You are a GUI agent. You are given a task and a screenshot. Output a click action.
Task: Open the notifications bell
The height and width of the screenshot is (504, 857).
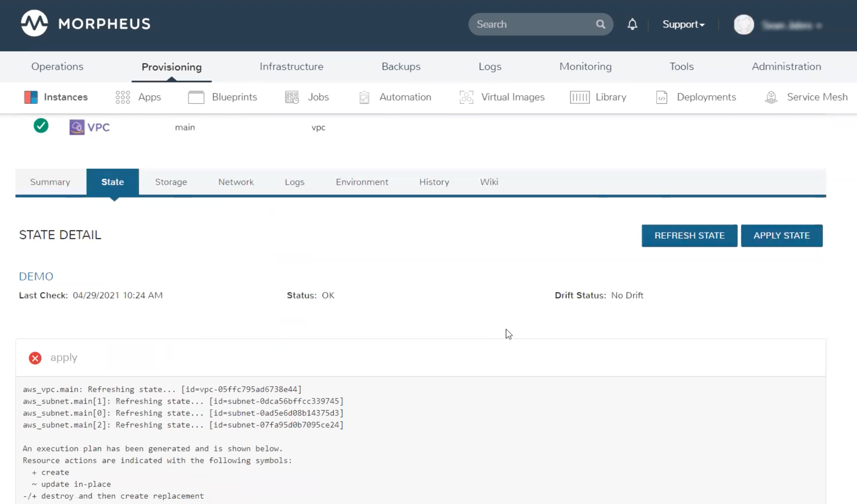coord(632,24)
